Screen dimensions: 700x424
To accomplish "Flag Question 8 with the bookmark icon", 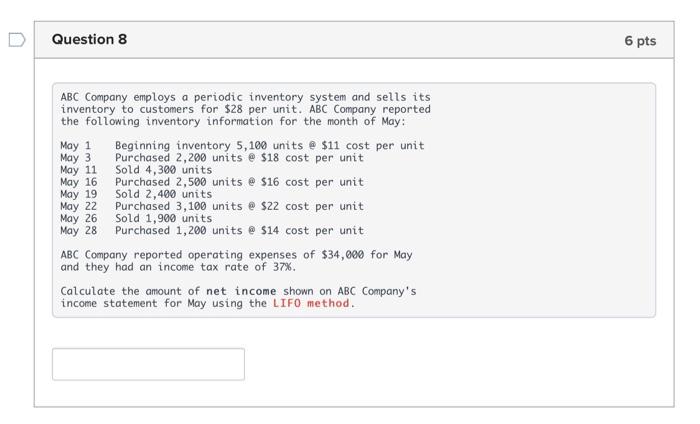I will tap(17, 40).
